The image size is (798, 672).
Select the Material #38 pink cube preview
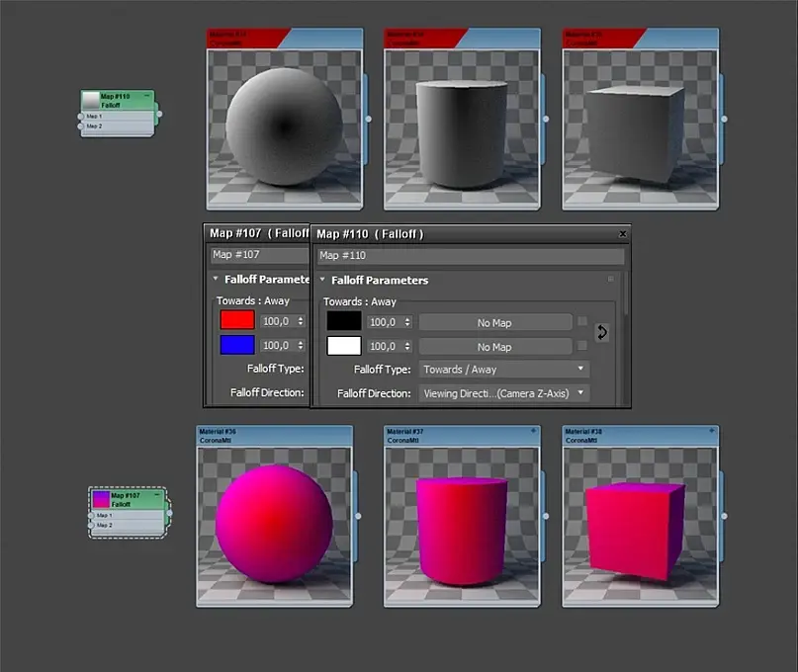(x=640, y=524)
